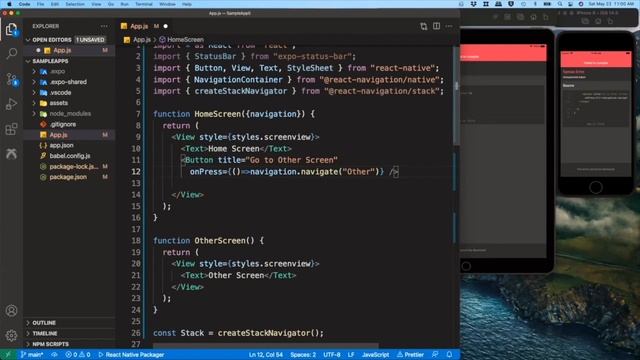Open package-lock.json in explorer
This screenshot has height=360, width=640.
[73, 167]
